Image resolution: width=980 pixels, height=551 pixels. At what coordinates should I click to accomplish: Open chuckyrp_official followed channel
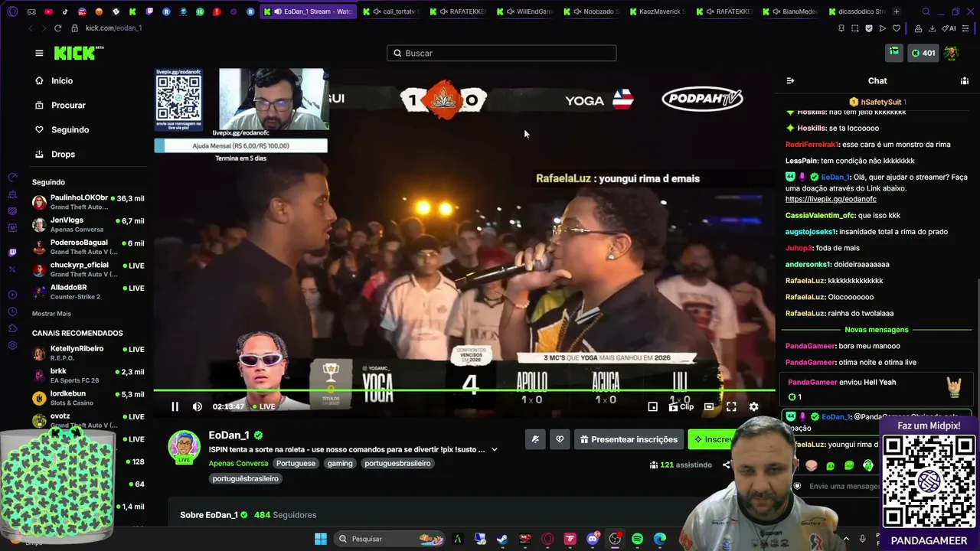pos(88,269)
